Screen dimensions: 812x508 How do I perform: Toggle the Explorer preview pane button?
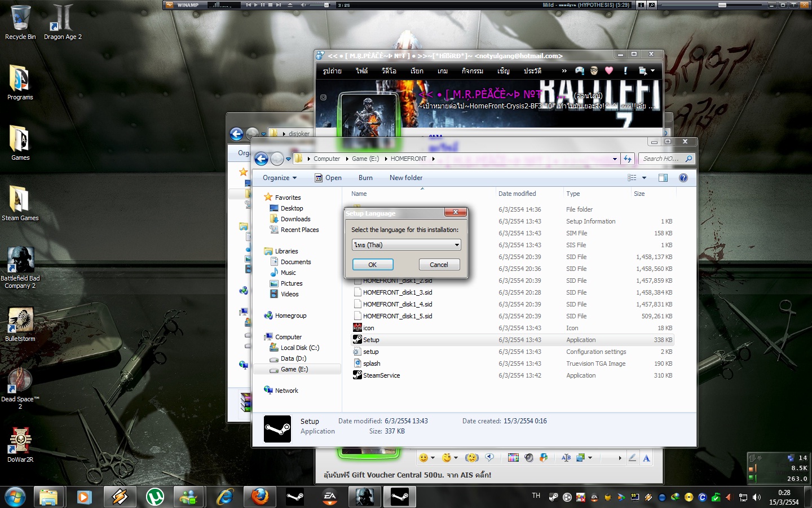click(x=663, y=178)
